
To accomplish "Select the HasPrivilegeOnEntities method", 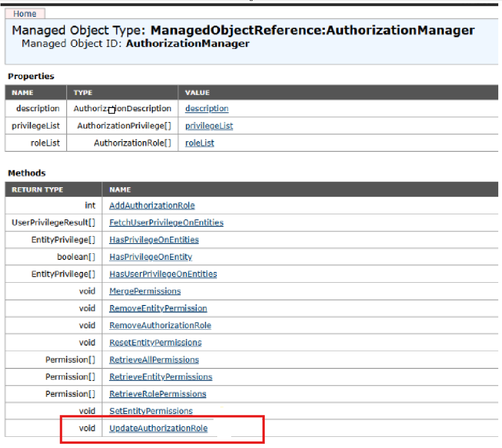I will click(154, 240).
